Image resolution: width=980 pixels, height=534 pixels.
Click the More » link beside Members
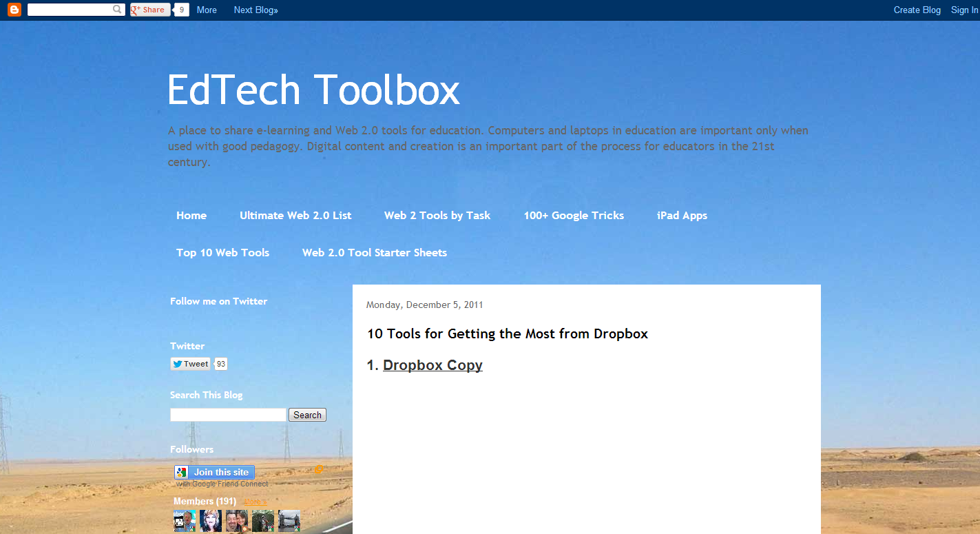(x=253, y=502)
